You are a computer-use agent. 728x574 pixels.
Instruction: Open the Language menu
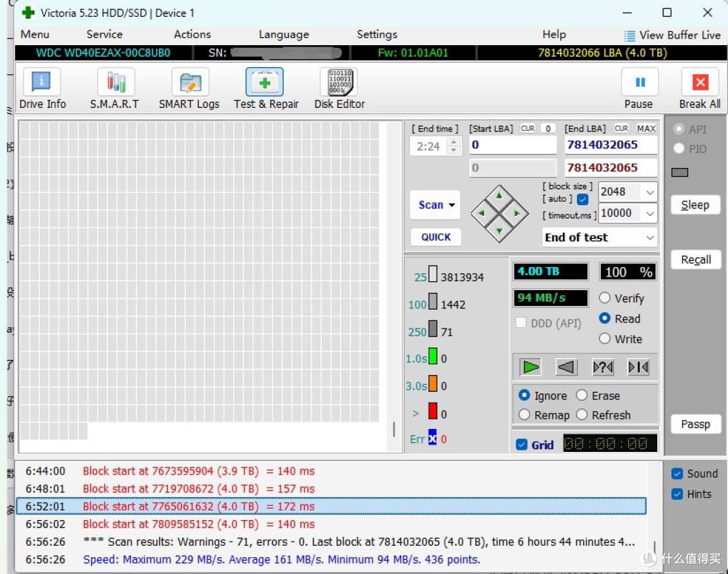(x=284, y=34)
